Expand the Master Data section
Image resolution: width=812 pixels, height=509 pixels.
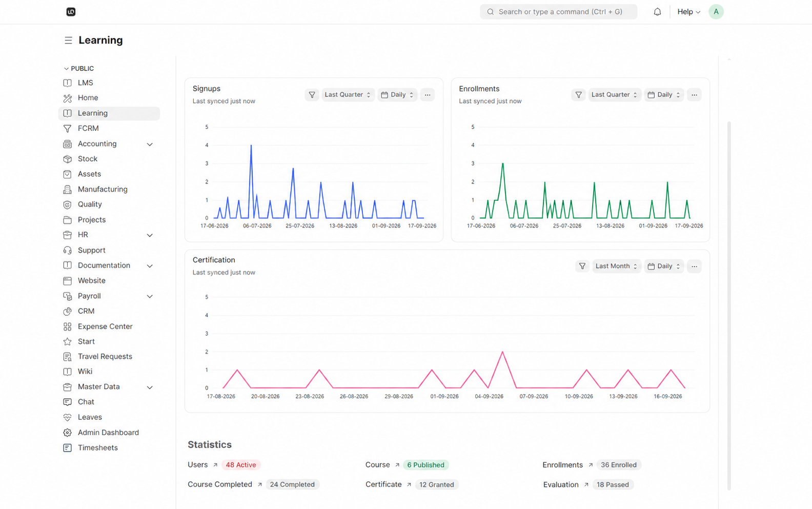(150, 387)
